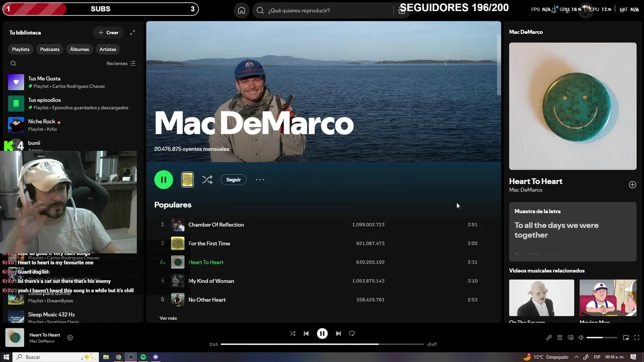Open the library search magnifier icon
Screen dimensions: 644x362
(x=14, y=63)
